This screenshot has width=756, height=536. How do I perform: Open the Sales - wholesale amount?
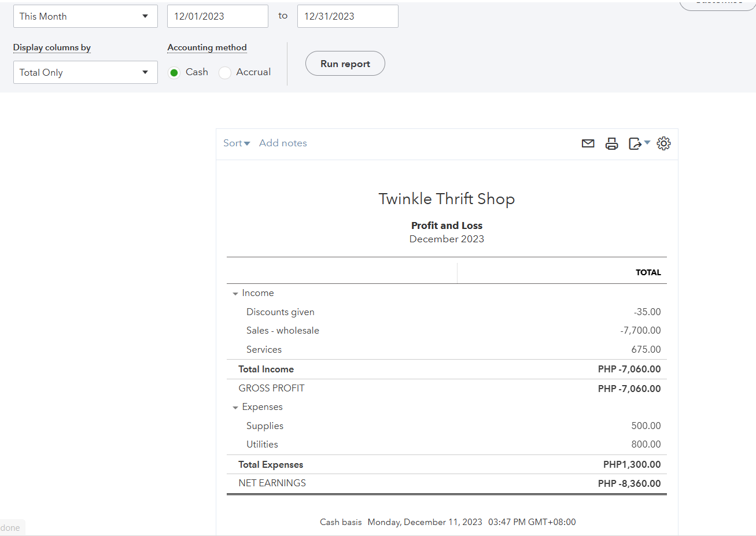point(640,331)
